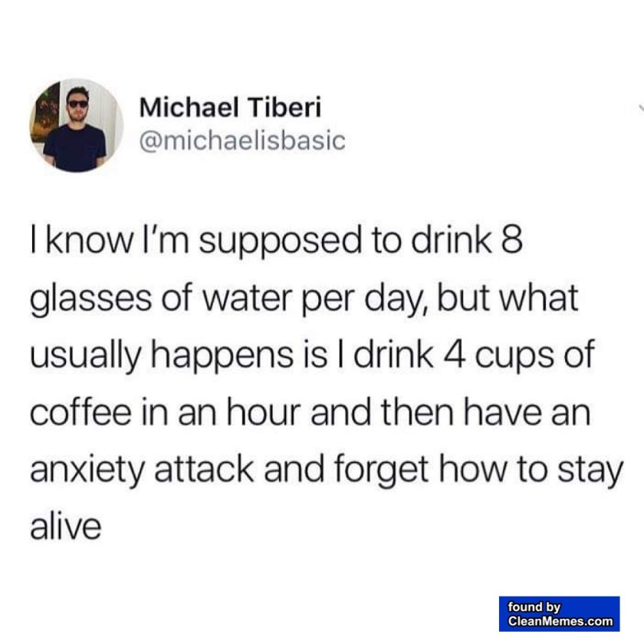Click the word 'anxiety' in the tweet
The image size is (644, 644).
pos(87,471)
